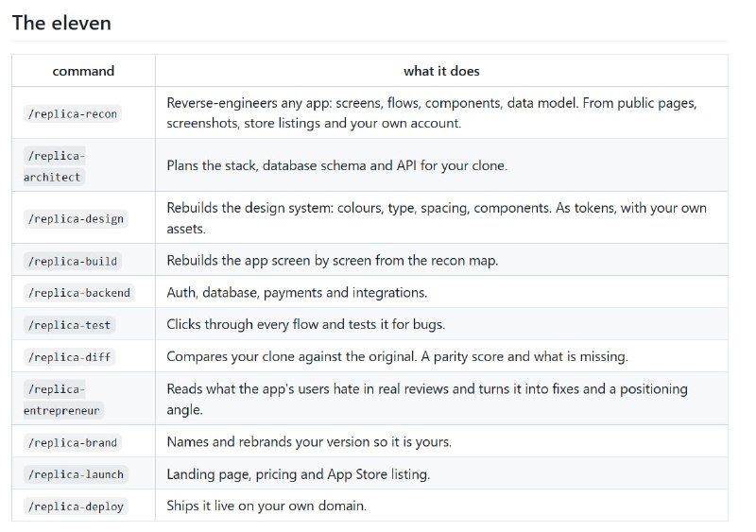
Task: Select the /replica-architect command code
Action: click(x=55, y=166)
